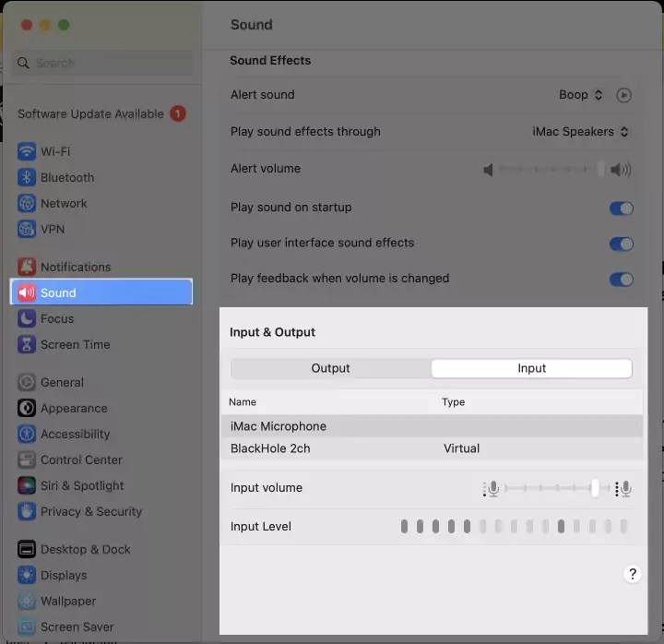Click the Alert sound label
The image size is (664, 644).
[263, 94]
